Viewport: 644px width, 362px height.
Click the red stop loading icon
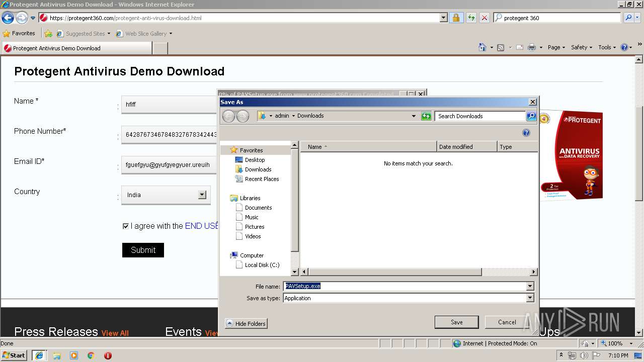tap(484, 18)
